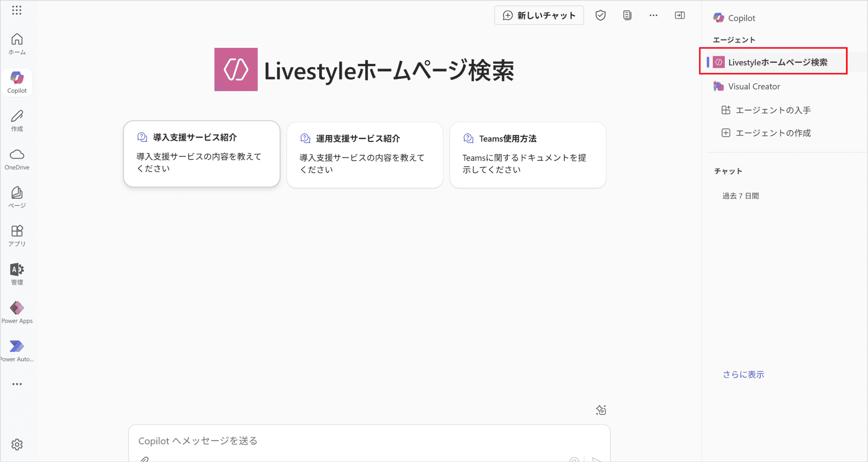The image size is (868, 462).
Task: Open the app launcher waffle icon
Action: pos(17,10)
